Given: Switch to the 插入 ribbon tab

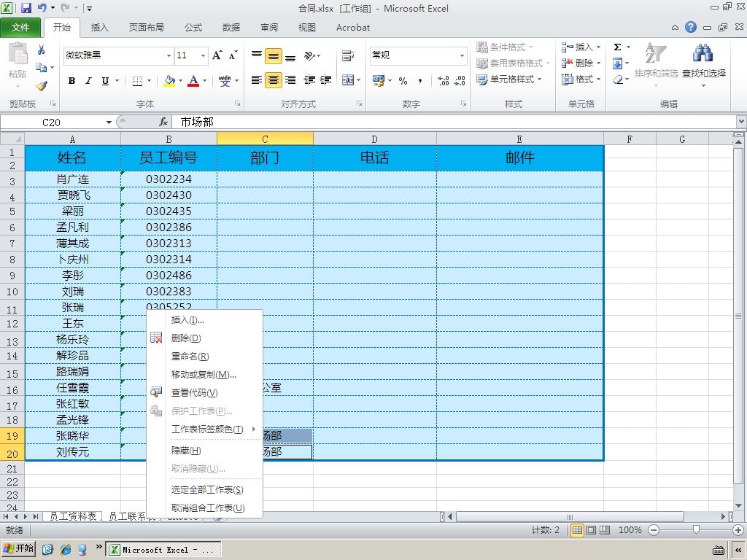Looking at the screenshot, I should (x=99, y=28).
